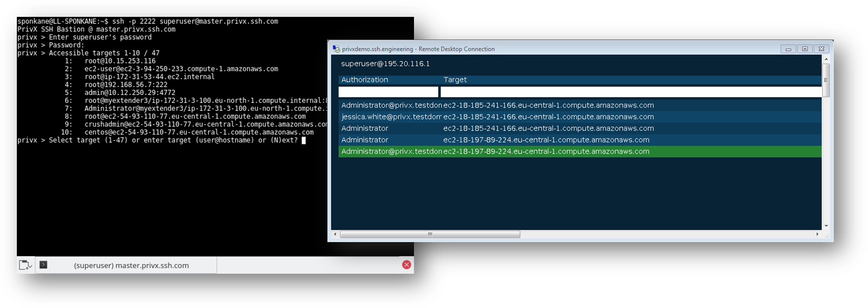Close the Remote Desktop Connection window
Viewport: 868px width, 308px height.
(x=821, y=49)
